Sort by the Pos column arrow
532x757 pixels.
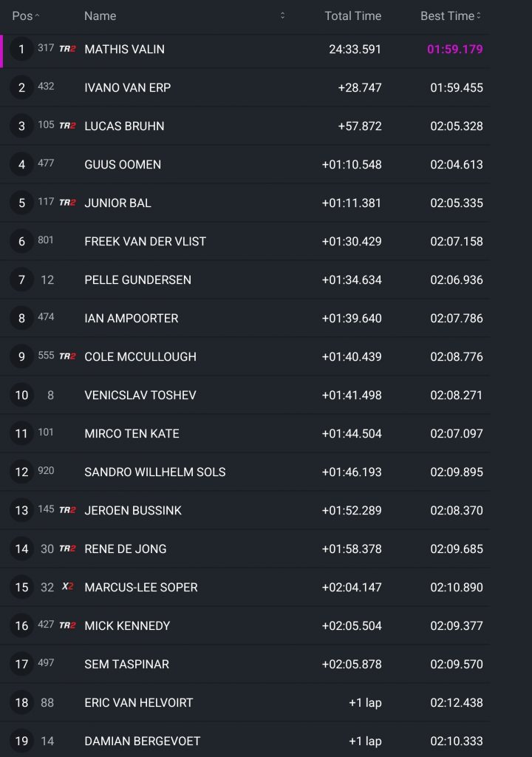click(38, 16)
